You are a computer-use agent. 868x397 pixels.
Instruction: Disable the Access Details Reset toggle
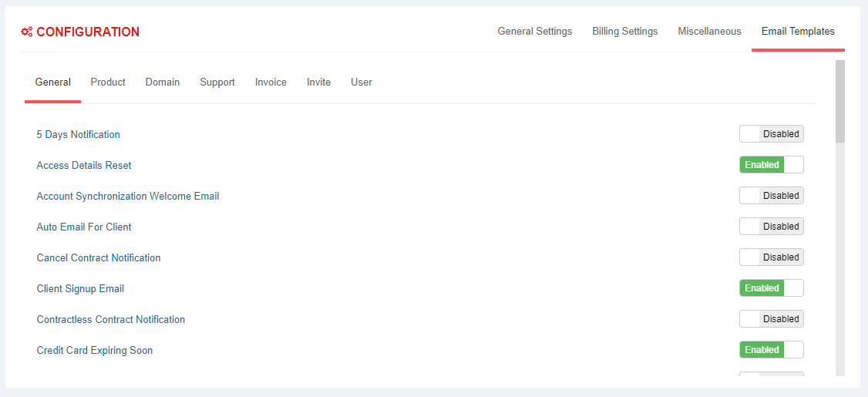click(x=772, y=165)
